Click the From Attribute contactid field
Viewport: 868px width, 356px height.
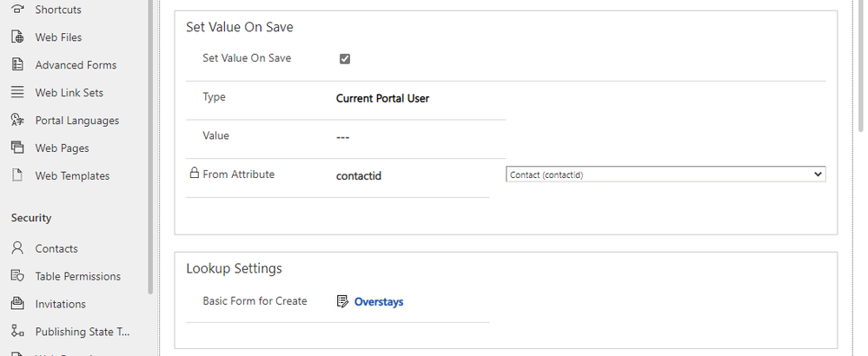click(359, 176)
